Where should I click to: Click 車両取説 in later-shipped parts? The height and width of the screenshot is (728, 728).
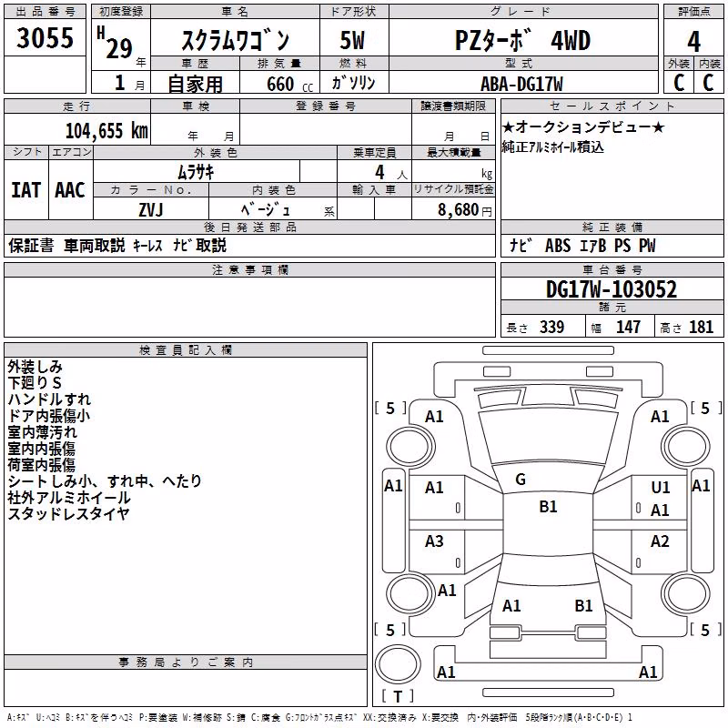95,245
